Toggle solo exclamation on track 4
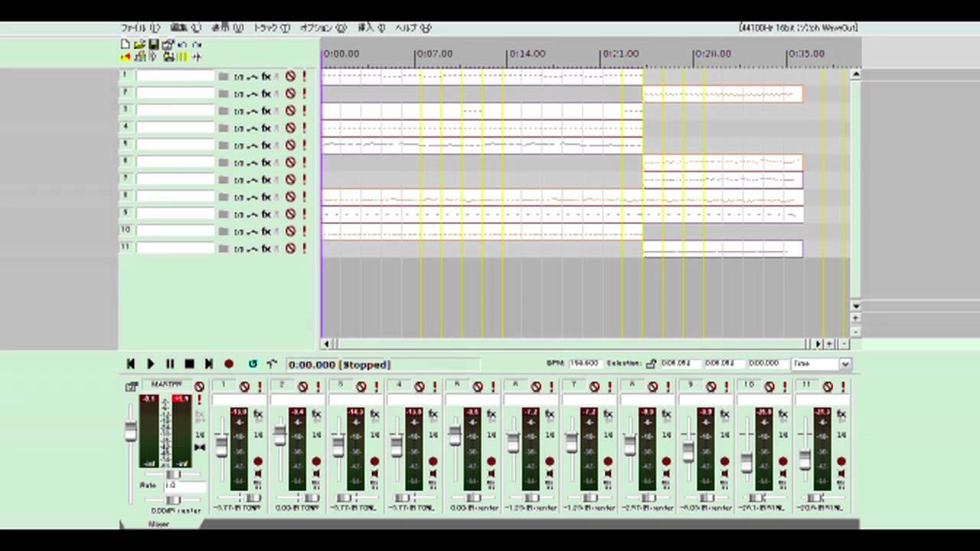This screenshot has height=551, width=980. click(304, 129)
